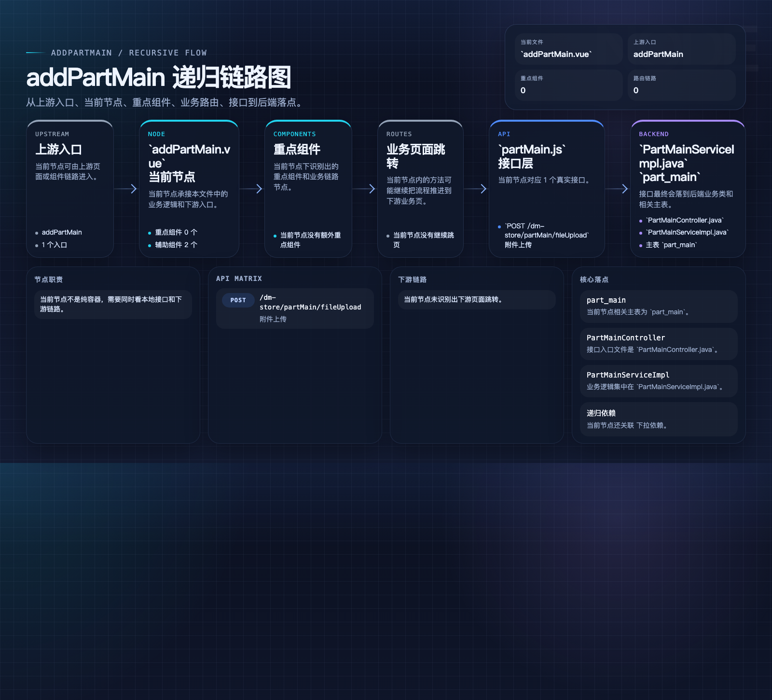This screenshot has height=700, width=772.
Task: Click the PartMainServiceImpl.java BACKEND heading
Action: (x=687, y=163)
